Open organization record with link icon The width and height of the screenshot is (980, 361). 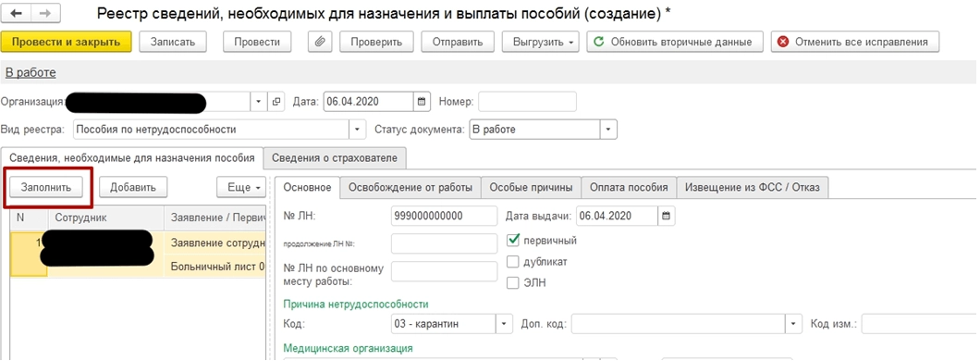276,101
